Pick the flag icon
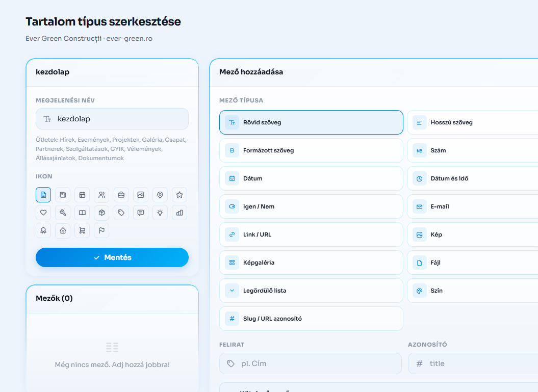Image resolution: width=538 pixels, height=392 pixels. pos(101,230)
